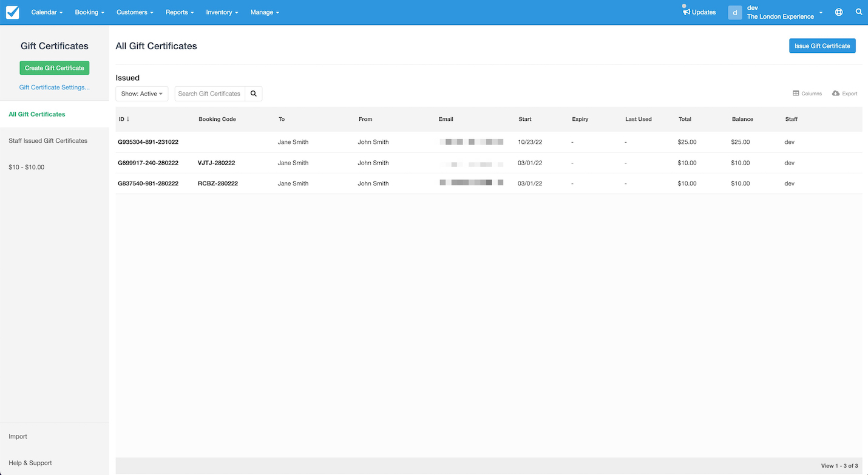Click the Staff column header
Image resolution: width=868 pixels, height=475 pixels.
[792, 119]
